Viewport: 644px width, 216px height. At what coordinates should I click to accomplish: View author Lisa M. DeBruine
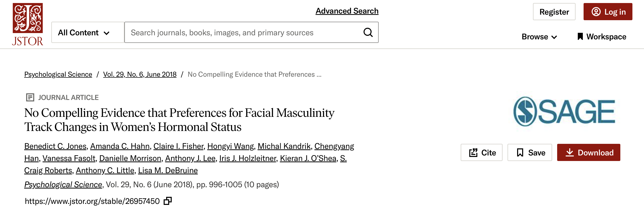168,170
